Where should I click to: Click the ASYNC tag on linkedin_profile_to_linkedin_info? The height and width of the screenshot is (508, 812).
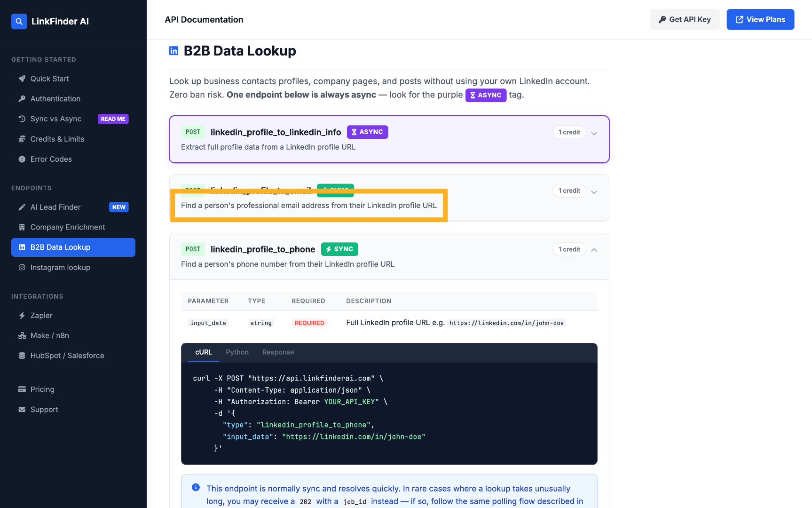click(x=368, y=132)
